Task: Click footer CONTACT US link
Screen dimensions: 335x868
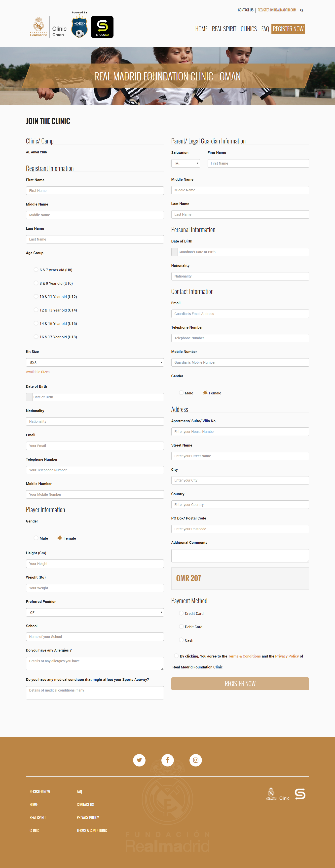Action: coord(85,804)
